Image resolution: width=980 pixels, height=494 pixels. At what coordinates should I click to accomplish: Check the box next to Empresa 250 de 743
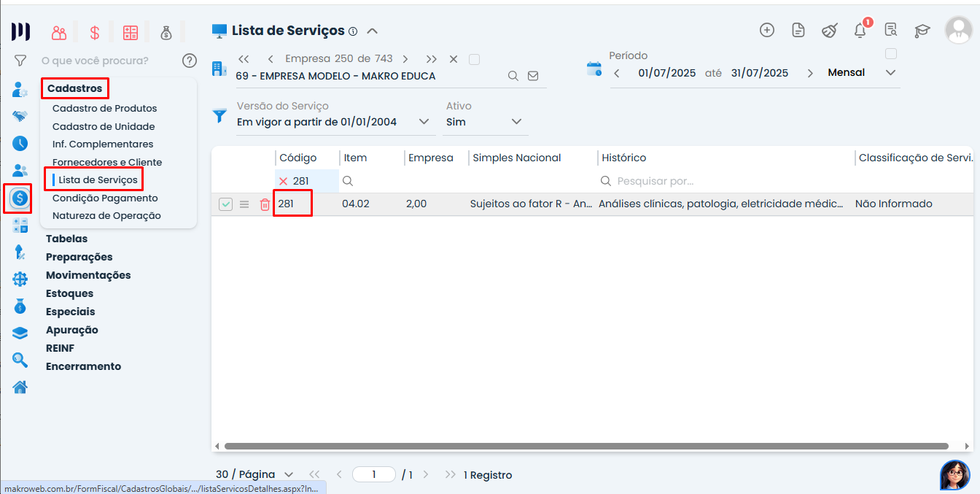(x=474, y=58)
